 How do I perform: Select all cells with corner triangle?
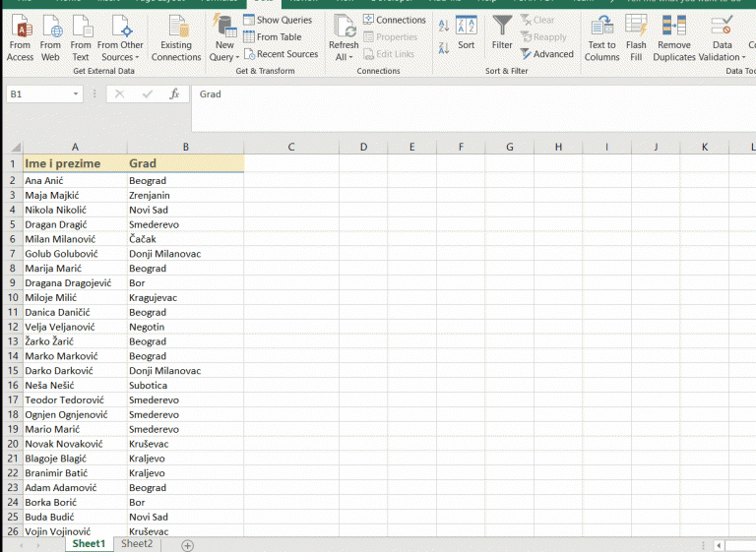coord(16,147)
